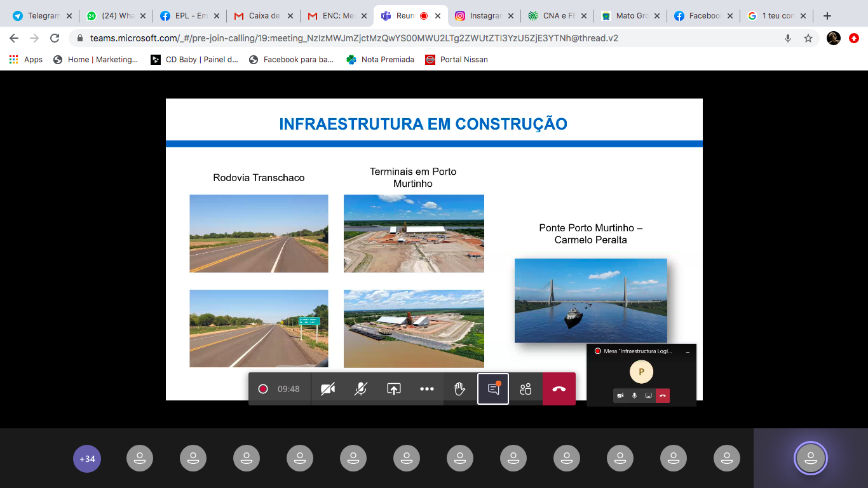Click the +34 more participants badge

coord(87,458)
